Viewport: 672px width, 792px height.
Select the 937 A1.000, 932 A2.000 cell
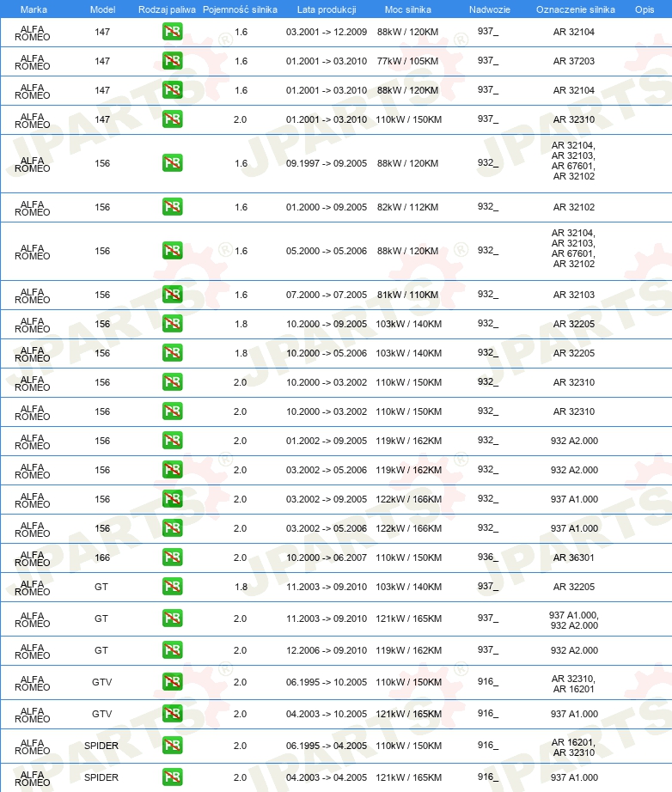click(x=573, y=620)
